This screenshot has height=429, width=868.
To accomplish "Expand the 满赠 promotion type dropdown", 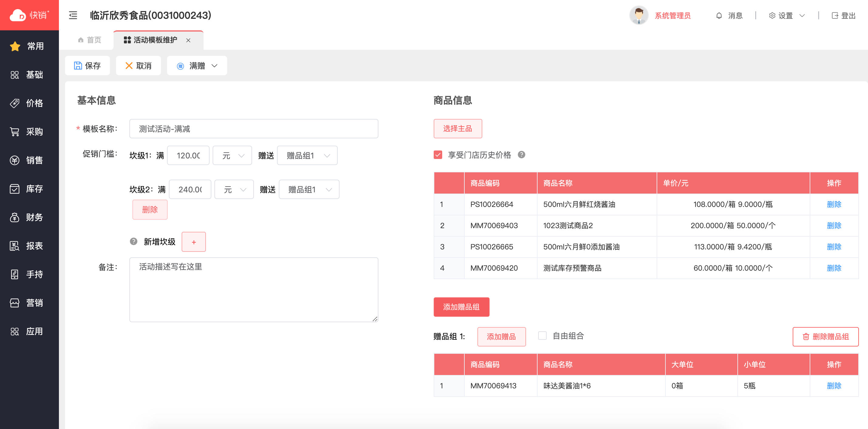I will (197, 66).
